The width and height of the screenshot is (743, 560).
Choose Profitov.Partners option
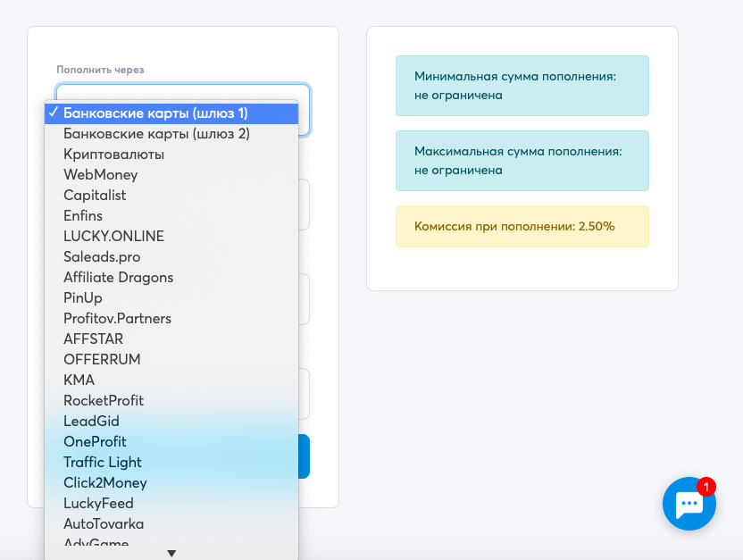tap(171, 318)
